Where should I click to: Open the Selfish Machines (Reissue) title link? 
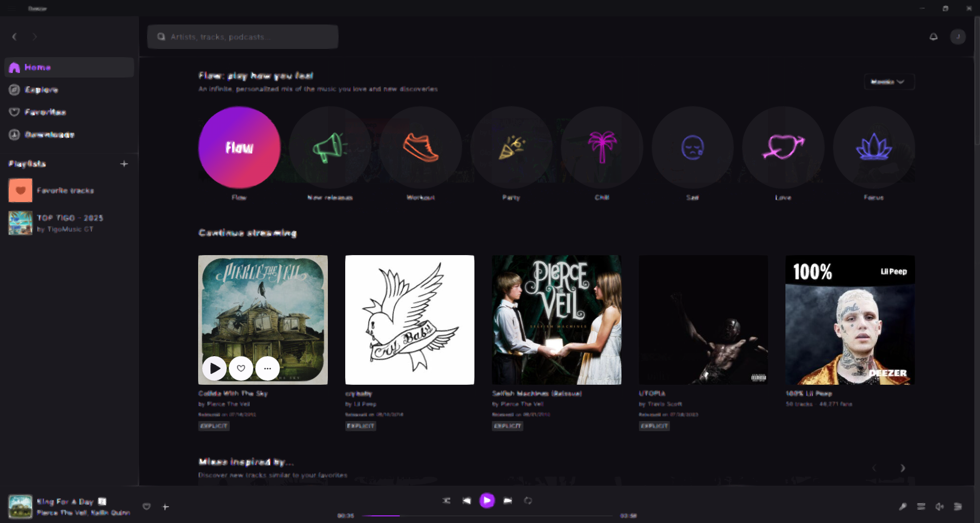pyautogui.click(x=537, y=393)
